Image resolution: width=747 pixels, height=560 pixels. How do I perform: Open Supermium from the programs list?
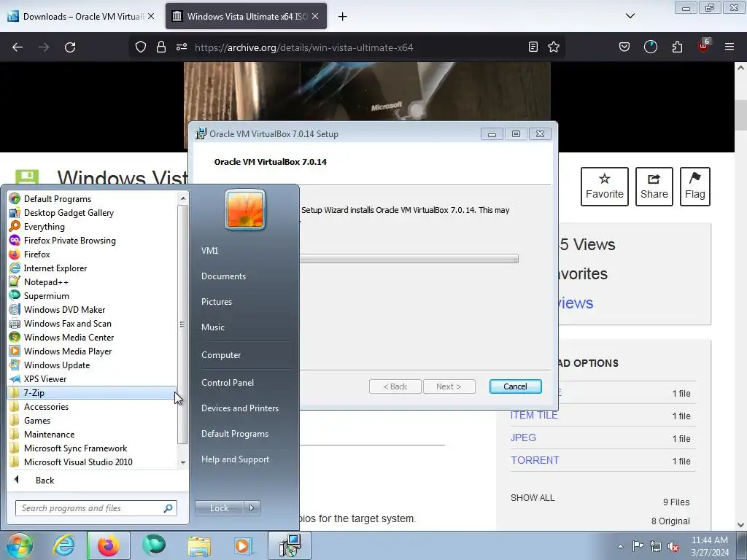[x=46, y=295]
